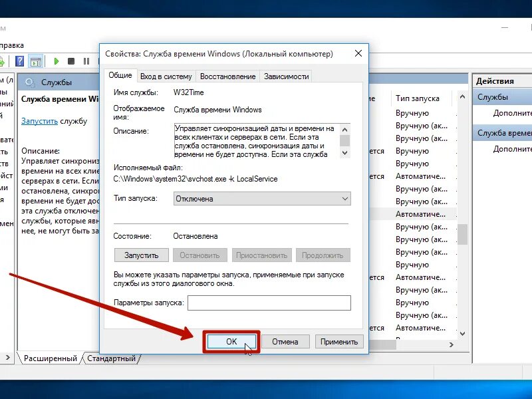This screenshot has width=532, height=399.
Task: Click the OK button in properties dialog
Action: (231, 342)
